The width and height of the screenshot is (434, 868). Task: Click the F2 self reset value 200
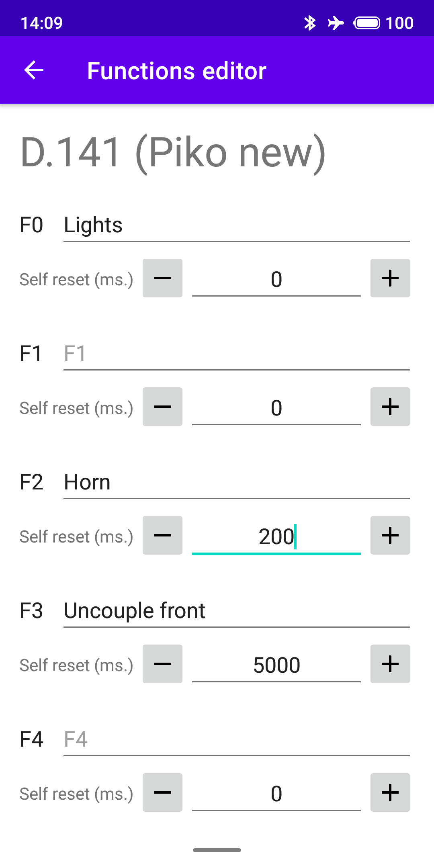coord(276,536)
